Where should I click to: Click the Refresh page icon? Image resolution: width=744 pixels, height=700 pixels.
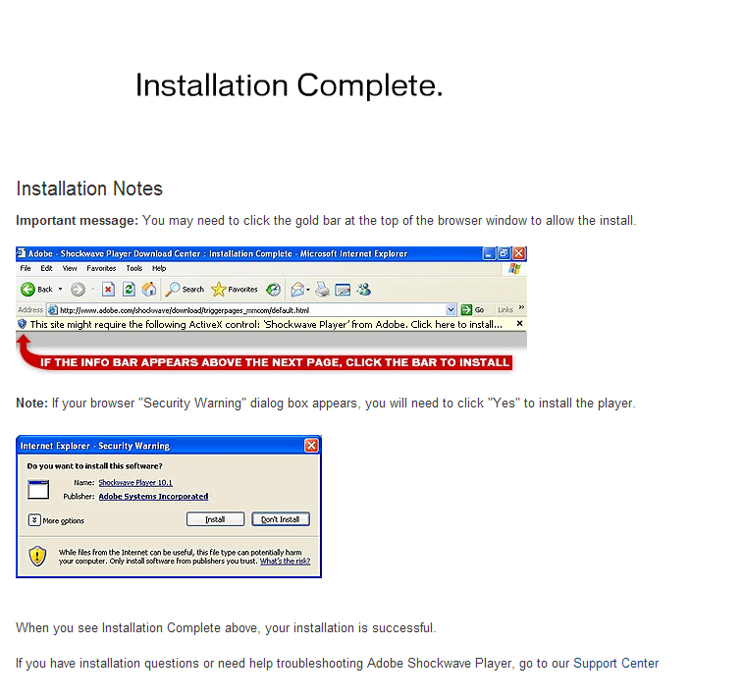click(x=129, y=289)
